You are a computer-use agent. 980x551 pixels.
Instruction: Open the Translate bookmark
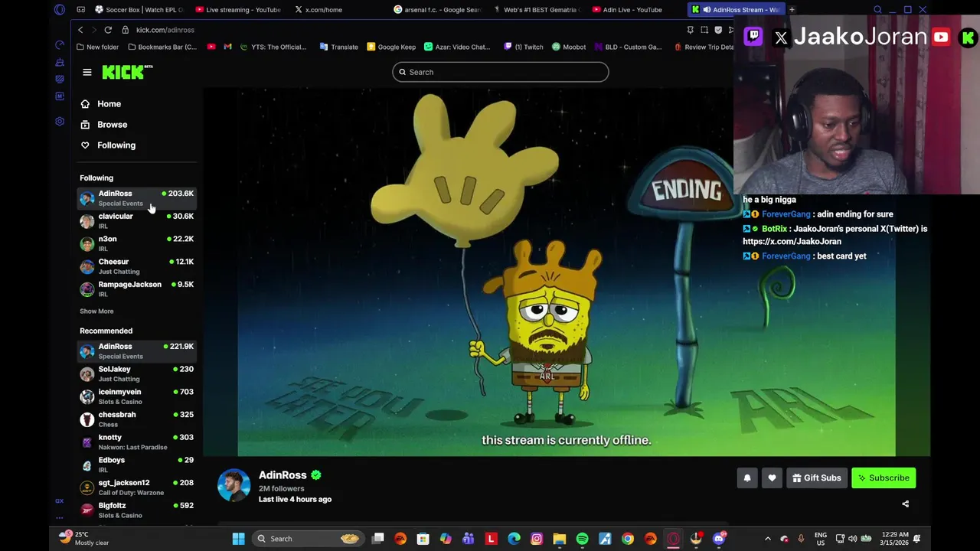click(338, 47)
